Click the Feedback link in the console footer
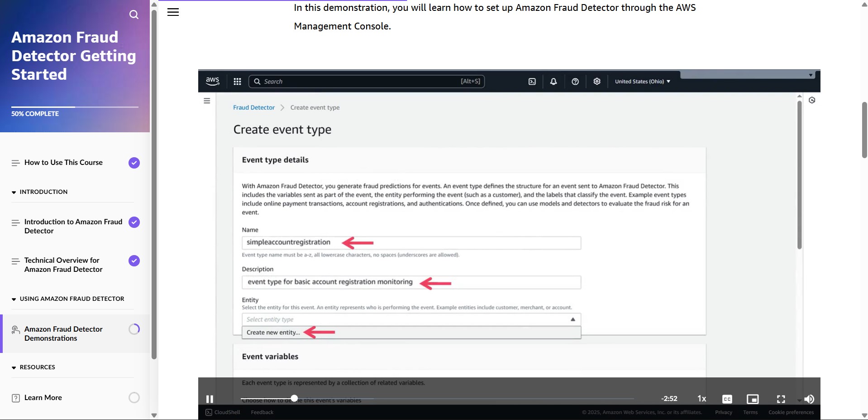This screenshot has height=420, width=868. click(x=262, y=412)
